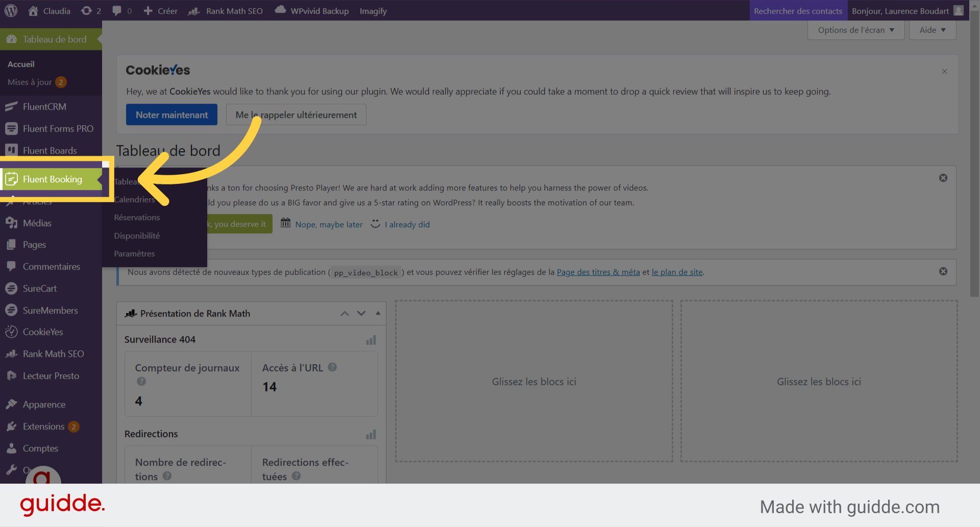Click Me le rappeler ultérieurement button

pos(296,115)
